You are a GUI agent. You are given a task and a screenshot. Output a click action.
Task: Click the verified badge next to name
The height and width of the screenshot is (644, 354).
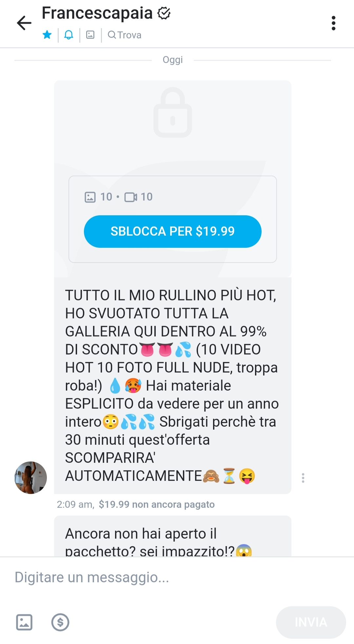[x=164, y=13]
